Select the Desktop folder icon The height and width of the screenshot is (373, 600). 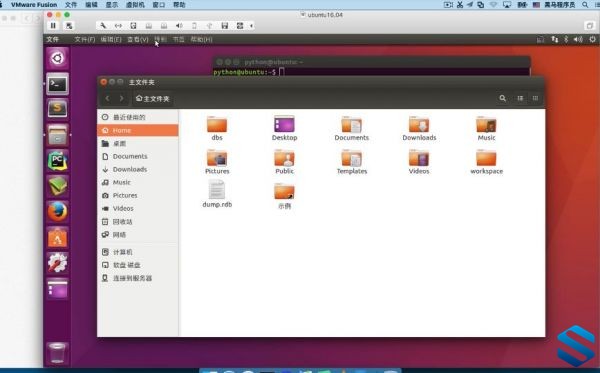pyautogui.click(x=284, y=128)
